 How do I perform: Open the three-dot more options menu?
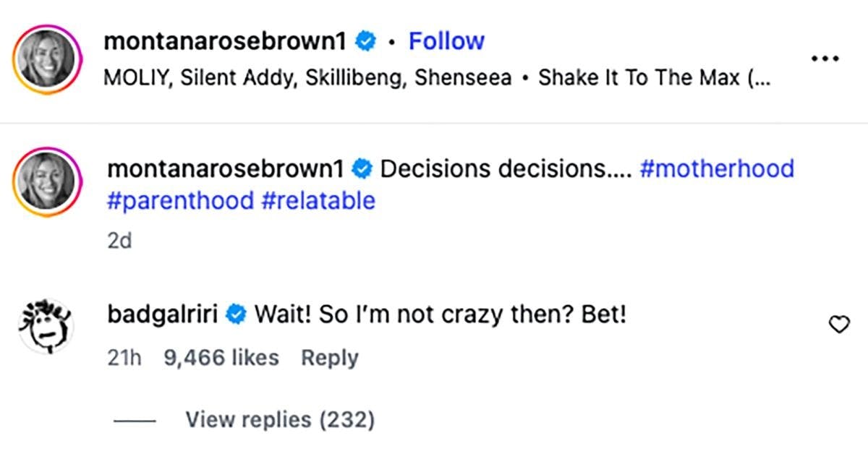[824, 59]
